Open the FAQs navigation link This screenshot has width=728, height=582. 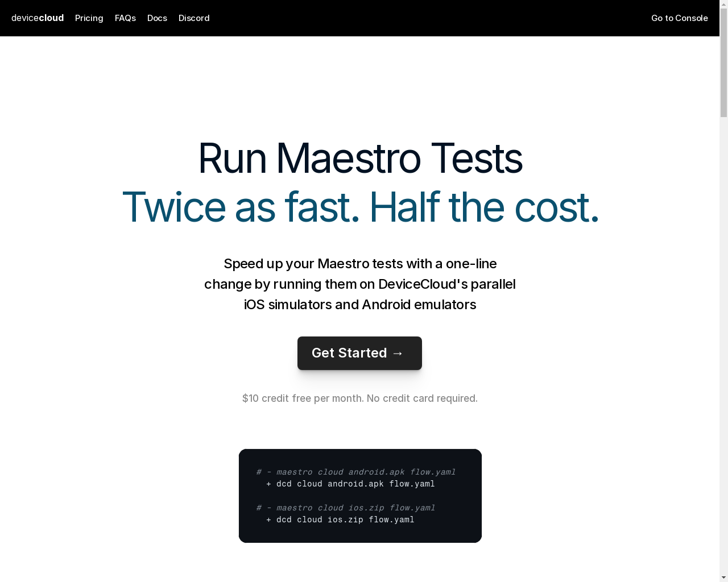tap(125, 18)
